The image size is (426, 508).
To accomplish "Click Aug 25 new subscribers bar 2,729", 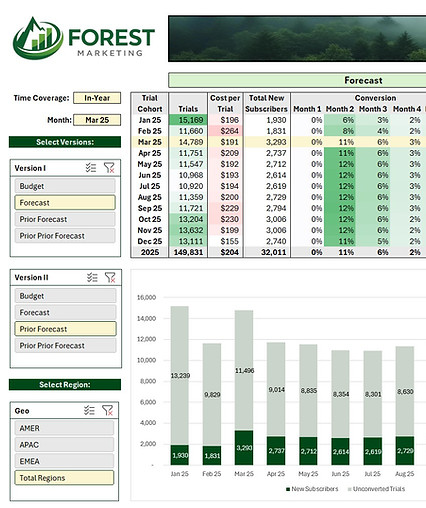I will tap(405, 451).
